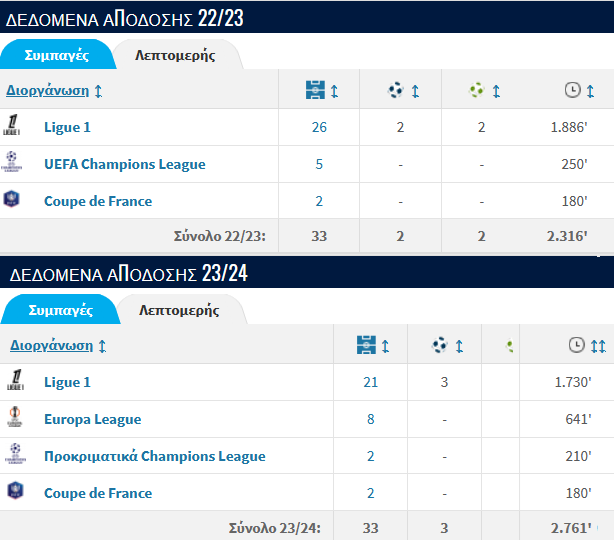Open the Λεπτομερής tab for season 23/24
The width and height of the screenshot is (614, 540).
[179, 310]
